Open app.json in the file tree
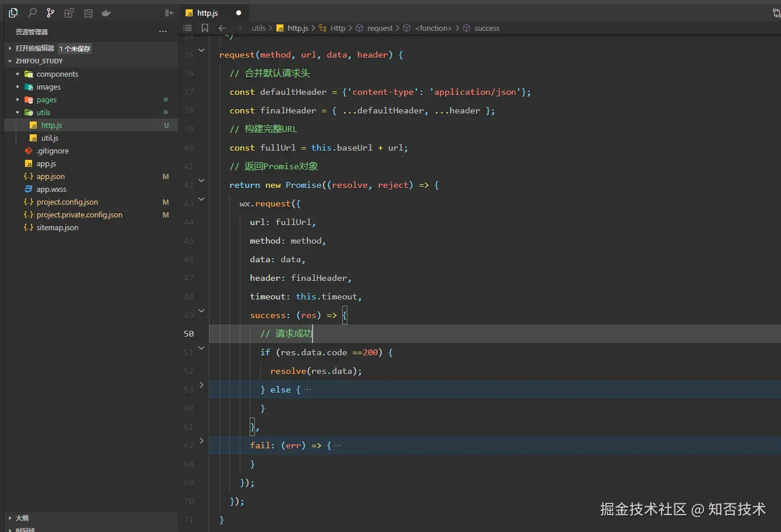This screenshot has width=781, height=532. [51, 177]
